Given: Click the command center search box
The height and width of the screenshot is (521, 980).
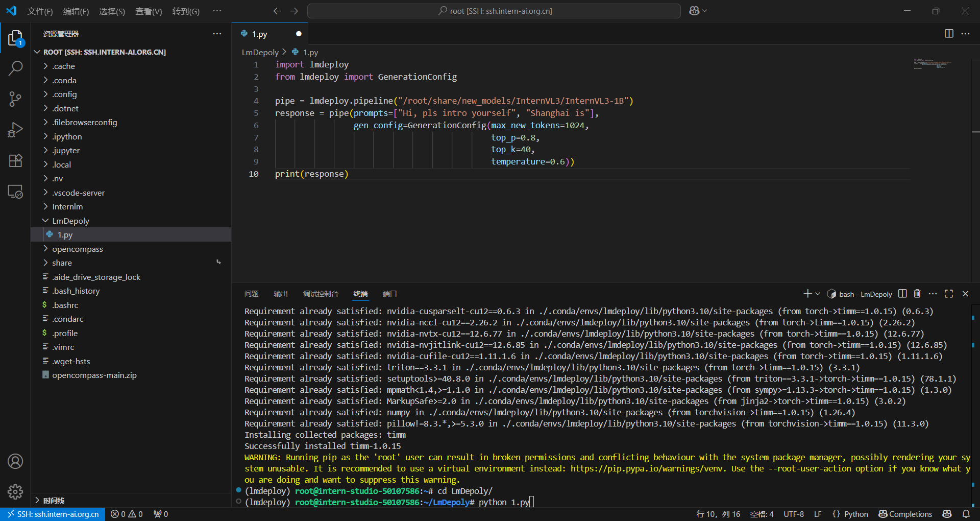Looking at the screenshot, I should coord(494,11).
